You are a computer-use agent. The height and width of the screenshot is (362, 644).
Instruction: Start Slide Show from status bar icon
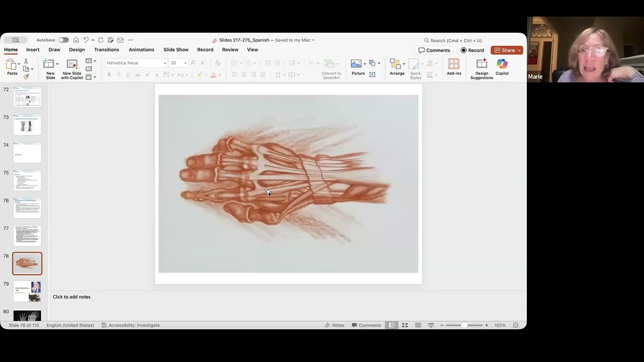pos(431,325)
